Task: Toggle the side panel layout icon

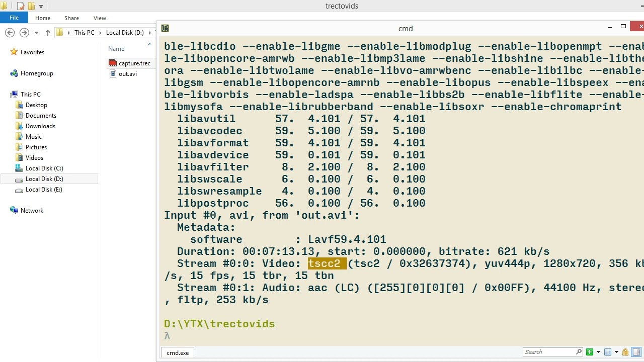Action: (636, 352)
